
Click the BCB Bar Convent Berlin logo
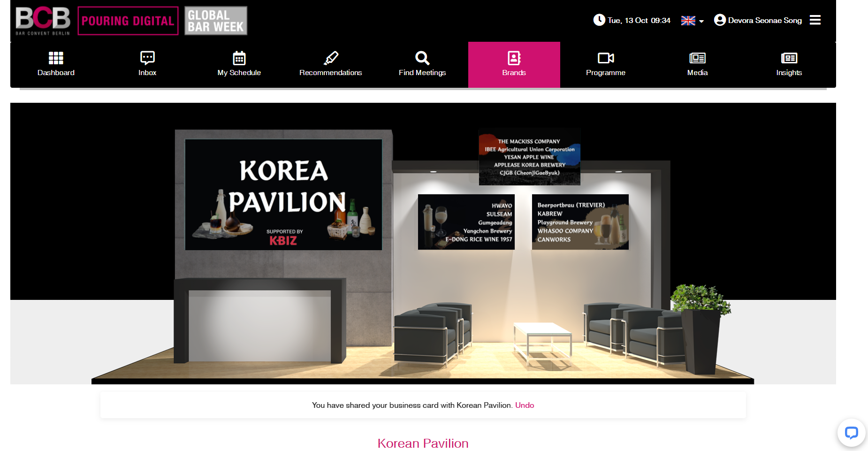point(43,21)
